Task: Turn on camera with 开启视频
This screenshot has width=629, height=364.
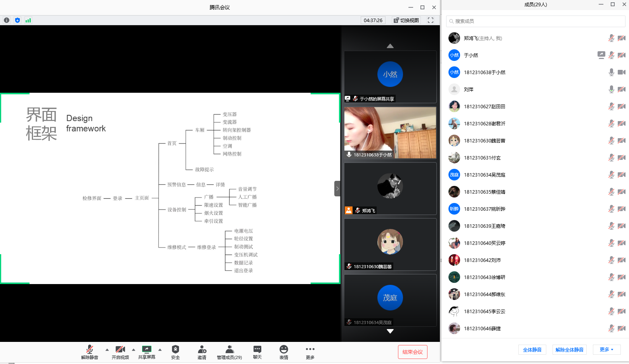Action: pyautogui.click(x=120, y=352)
